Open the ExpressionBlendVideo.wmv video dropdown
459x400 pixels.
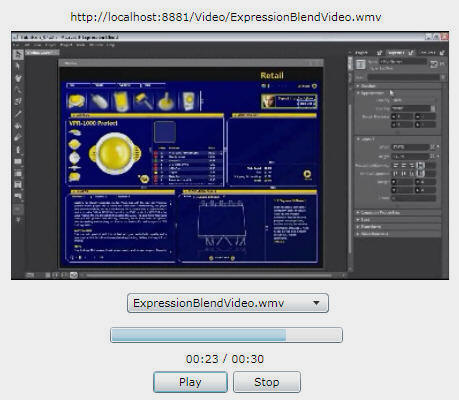(228, 303)
